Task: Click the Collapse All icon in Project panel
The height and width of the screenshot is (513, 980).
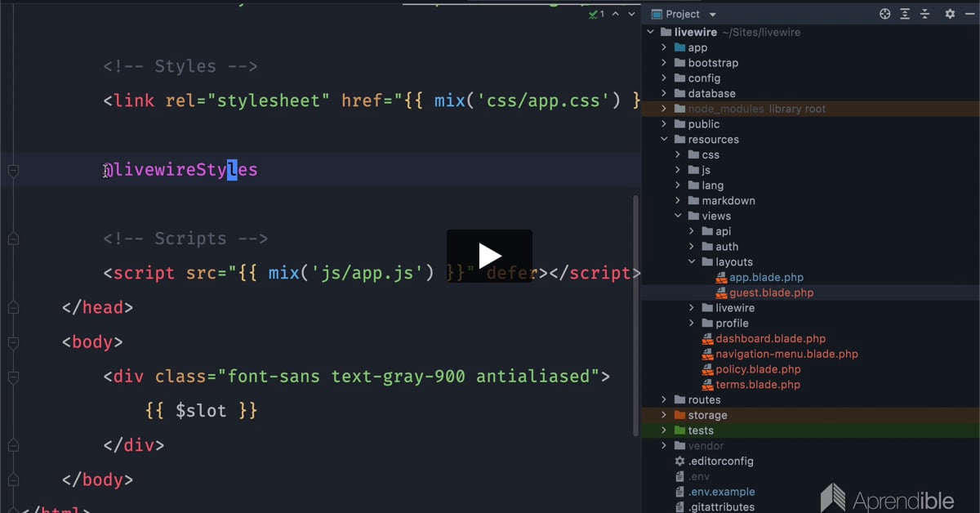Action: pyautogui.click(x=925, y=14)
